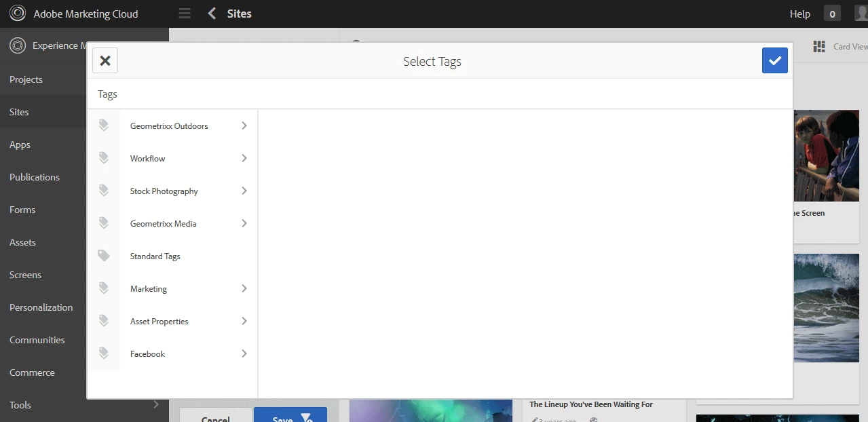Click the Sites title in the header

coord(240,14)
